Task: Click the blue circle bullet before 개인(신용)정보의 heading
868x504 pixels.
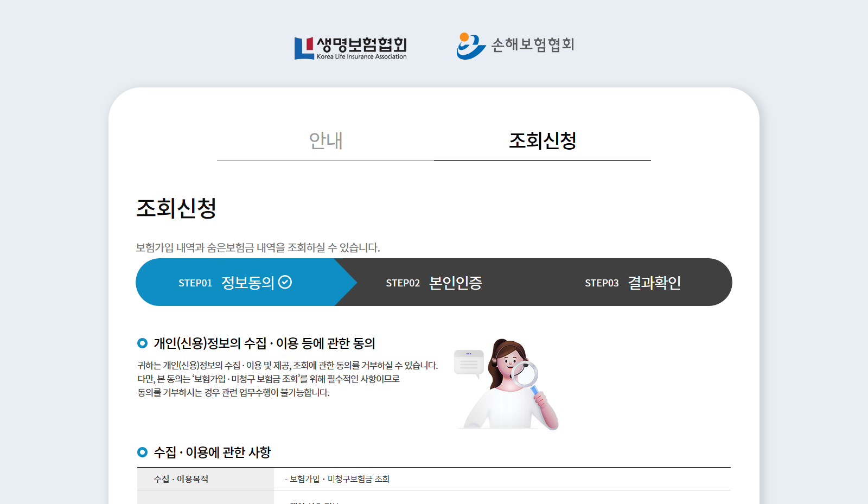Action: pos(143,343)
